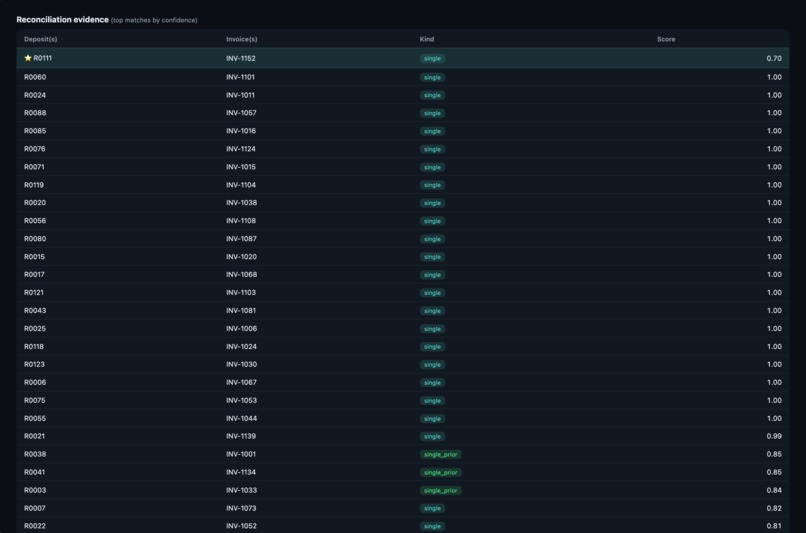Select deposit R0041
The height and width of the screenshot is (533, 806).
[x=34, y=472]
